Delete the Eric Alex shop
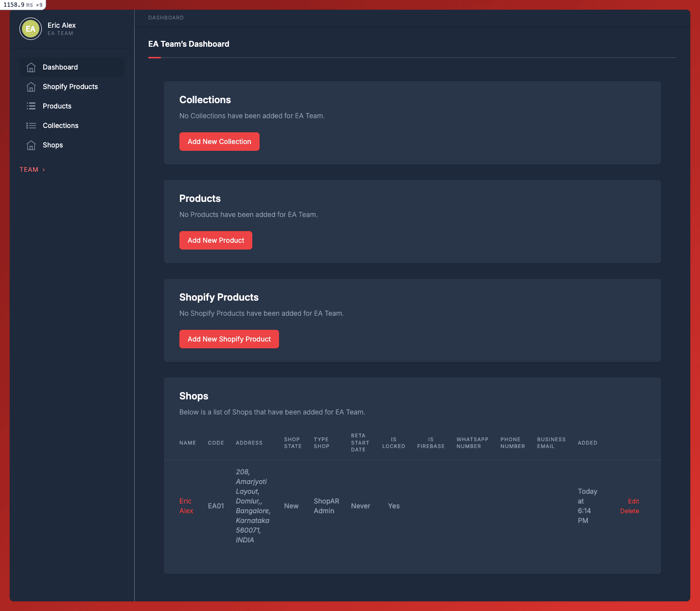The width and height of the screenshot is (700, 611). 630,511
